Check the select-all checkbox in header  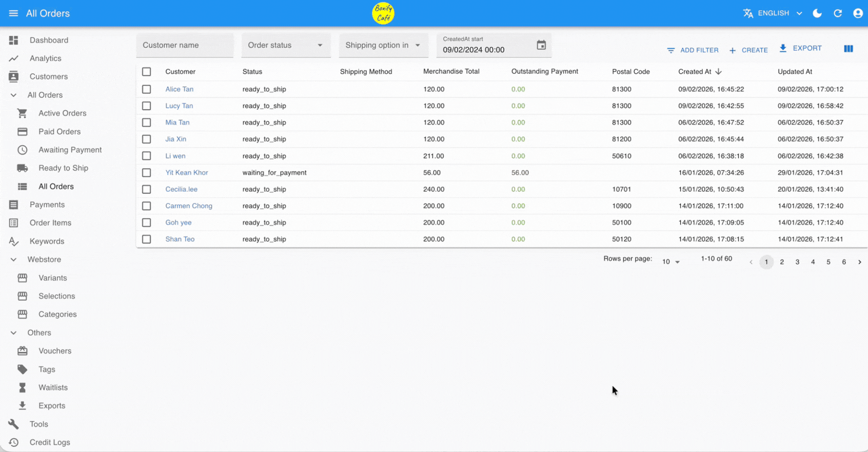tap(147, 72)
